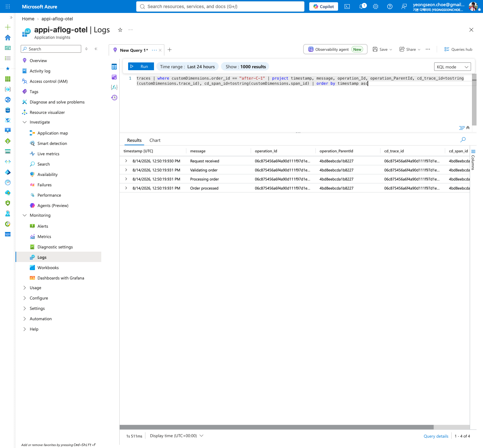Switch to the Chart tab
Screen dimensions: 483x448
(155, 140)
